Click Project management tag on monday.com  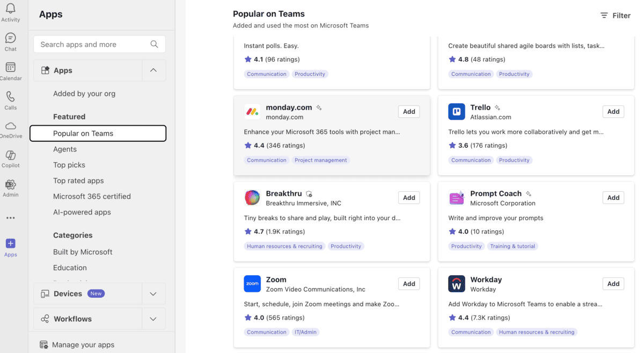click(321, 160)
